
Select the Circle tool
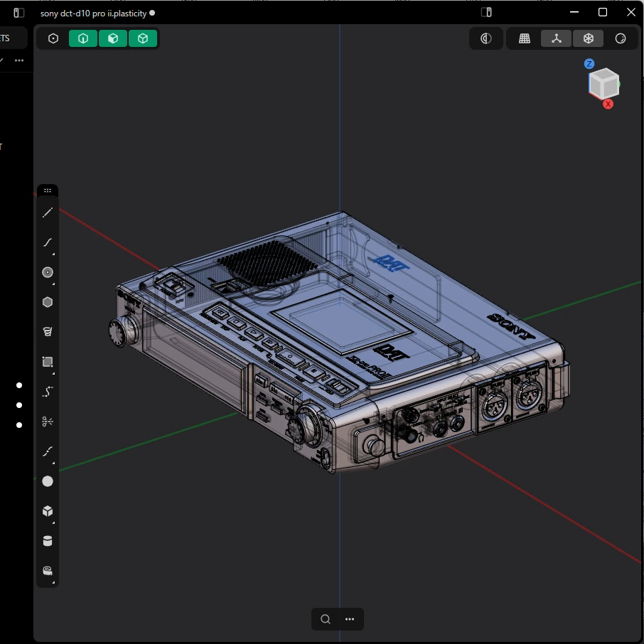point(47,272)
